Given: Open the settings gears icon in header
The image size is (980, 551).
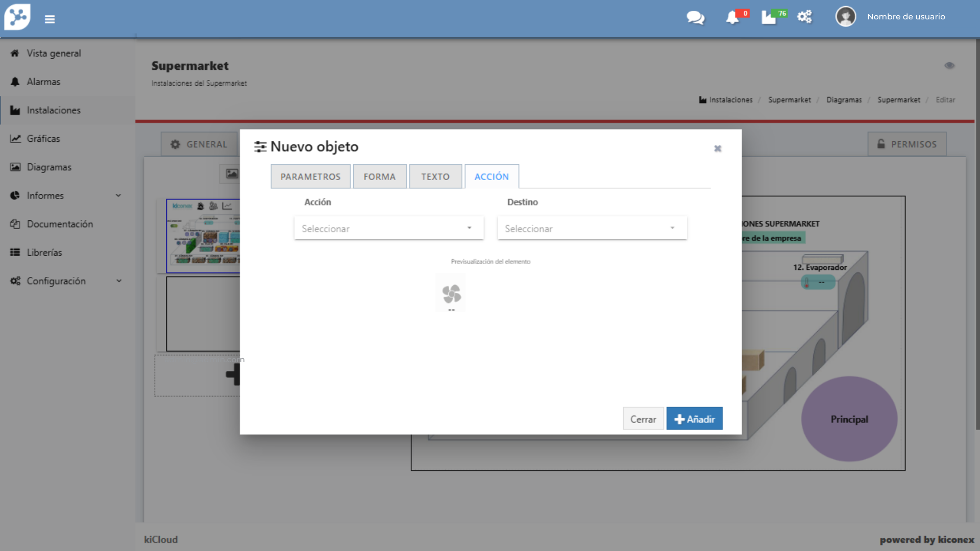Looking at the screenshot, I should [x=804, y=17].
